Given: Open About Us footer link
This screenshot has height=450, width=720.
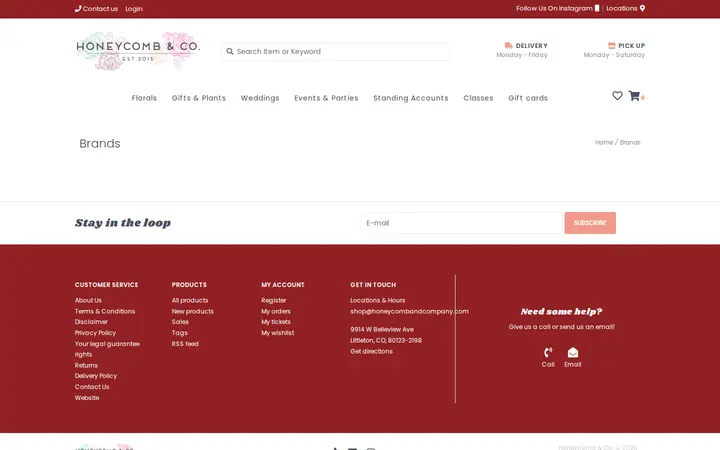Looking at the screenshot, I should coord(88,300).
